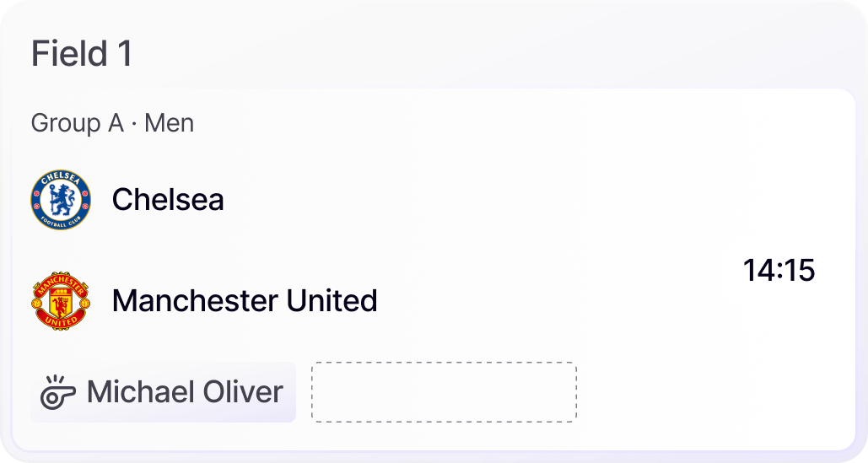The height and width of the screenshot is (463, 868).
Task: Click the word "Men" in the group label
Action: 170,123
